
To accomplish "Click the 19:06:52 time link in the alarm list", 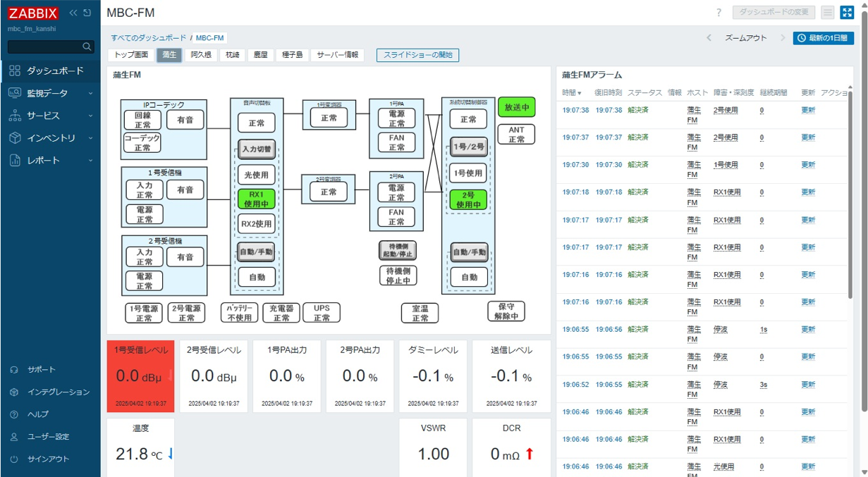I will pos(576,385).
